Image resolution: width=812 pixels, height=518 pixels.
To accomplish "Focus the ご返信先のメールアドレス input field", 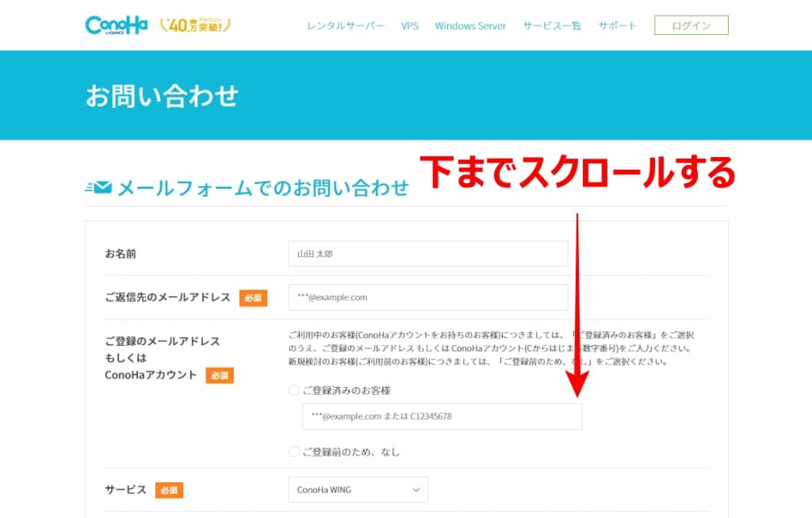I will click(427, 297).
